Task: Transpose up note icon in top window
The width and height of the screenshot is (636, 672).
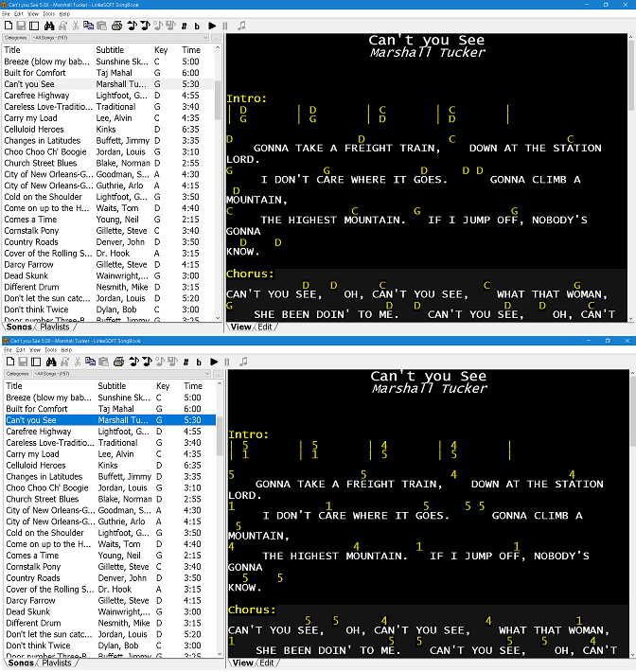Action: (132, 26)
